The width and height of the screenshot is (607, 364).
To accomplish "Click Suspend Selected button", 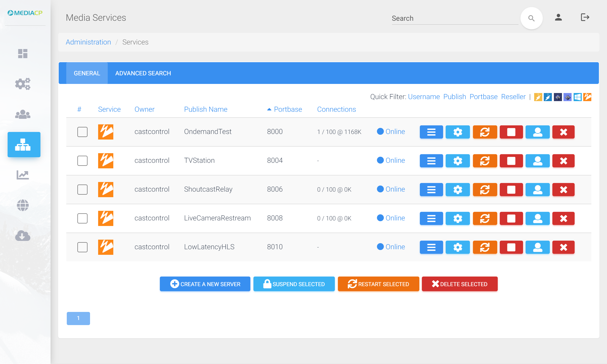I will [294, 284].
